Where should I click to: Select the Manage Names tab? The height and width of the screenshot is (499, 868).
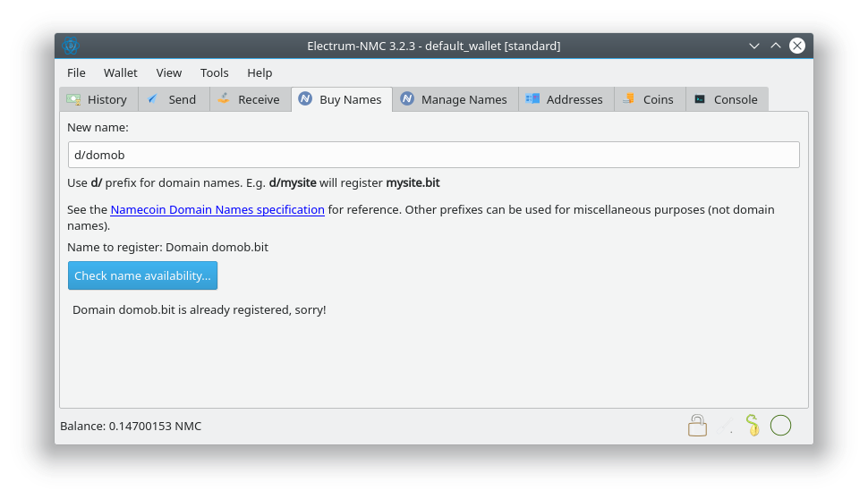[x=454, y=99]
